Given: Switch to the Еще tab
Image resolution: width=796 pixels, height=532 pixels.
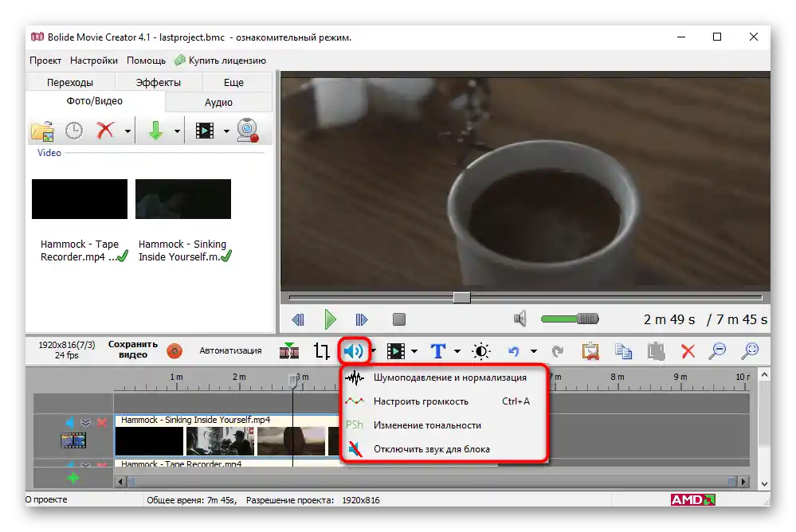Looking at the screenshot, I should tap(233, 82).
